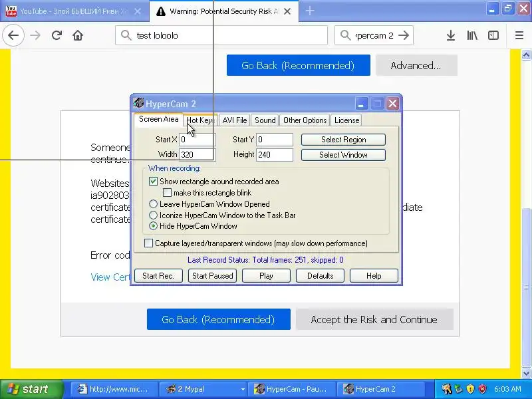Click the search box magnifier icon
This screenshot has width=532, height=399.
(x=345, y=35)
